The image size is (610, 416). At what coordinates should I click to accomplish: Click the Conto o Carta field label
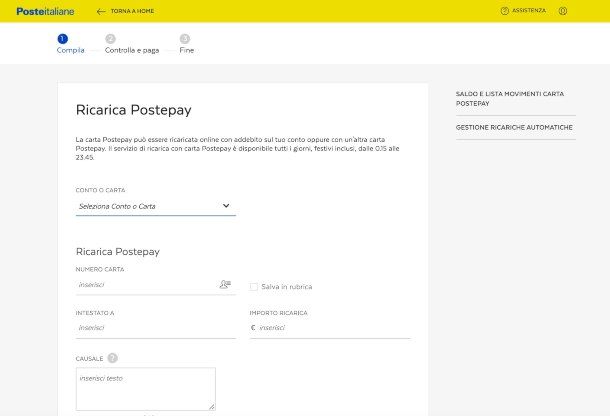click(100, 190)
